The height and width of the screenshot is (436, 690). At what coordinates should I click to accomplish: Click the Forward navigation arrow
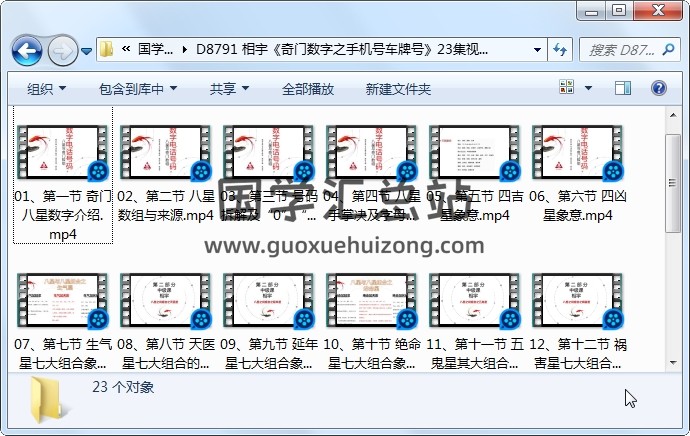pyautogui.click(x=62, y=49)
